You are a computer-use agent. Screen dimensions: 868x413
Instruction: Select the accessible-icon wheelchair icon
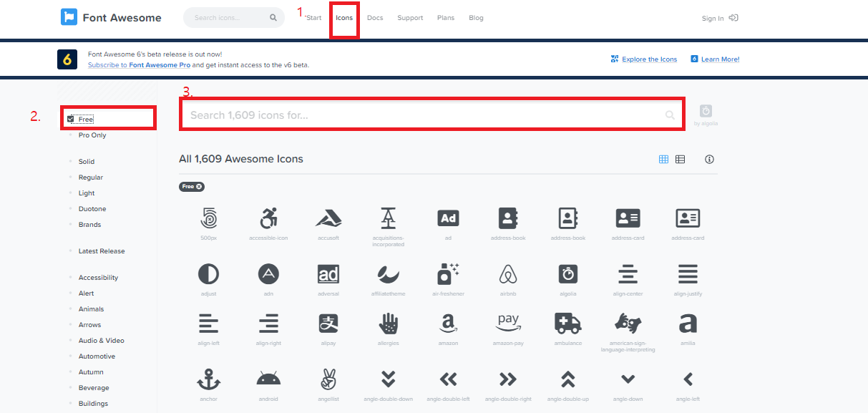click(x=268, y=218)
